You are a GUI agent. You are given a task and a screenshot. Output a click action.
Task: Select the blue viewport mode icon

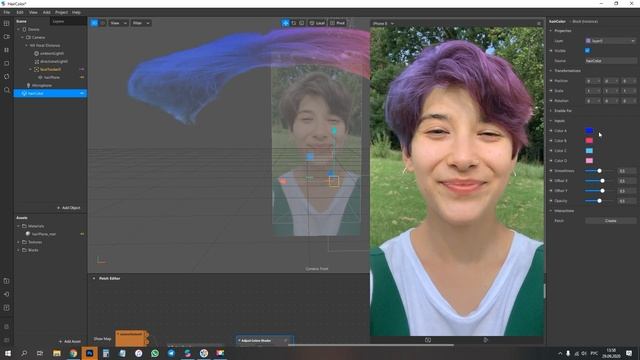[94, 23]
